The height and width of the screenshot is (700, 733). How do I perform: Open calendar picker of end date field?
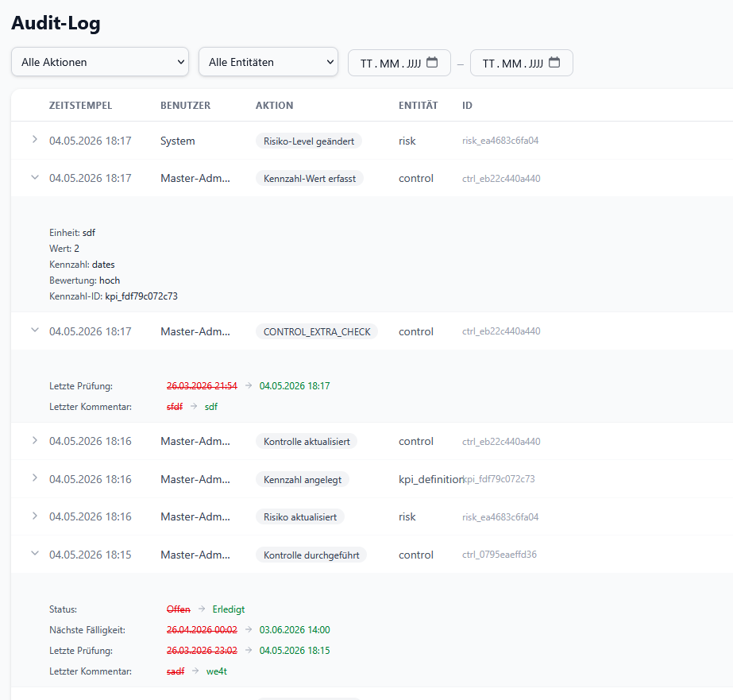point(554,62)
